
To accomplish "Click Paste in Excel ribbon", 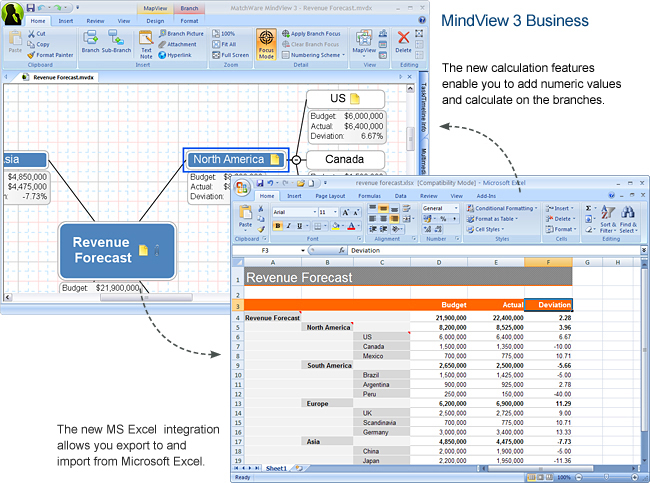I will 245,216.
